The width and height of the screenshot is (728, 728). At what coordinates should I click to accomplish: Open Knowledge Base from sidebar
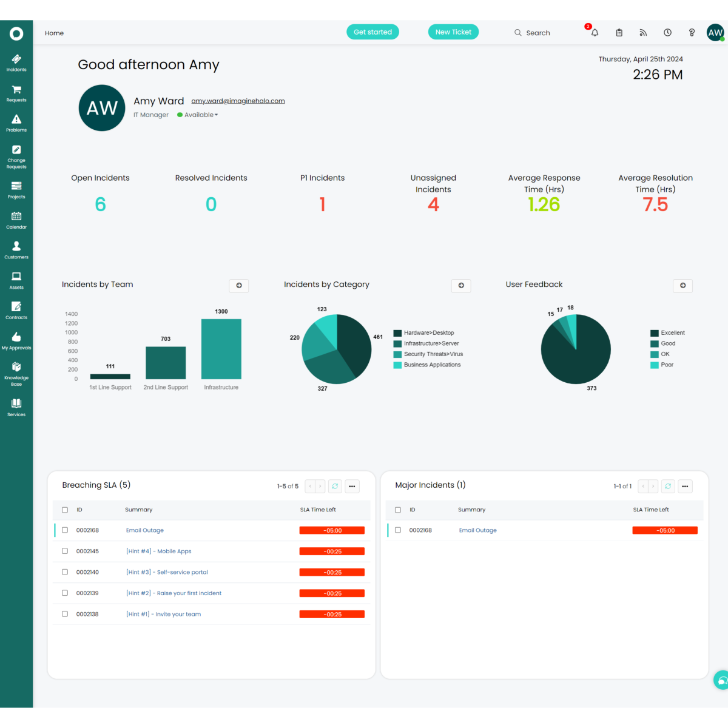tap(16, 372)
